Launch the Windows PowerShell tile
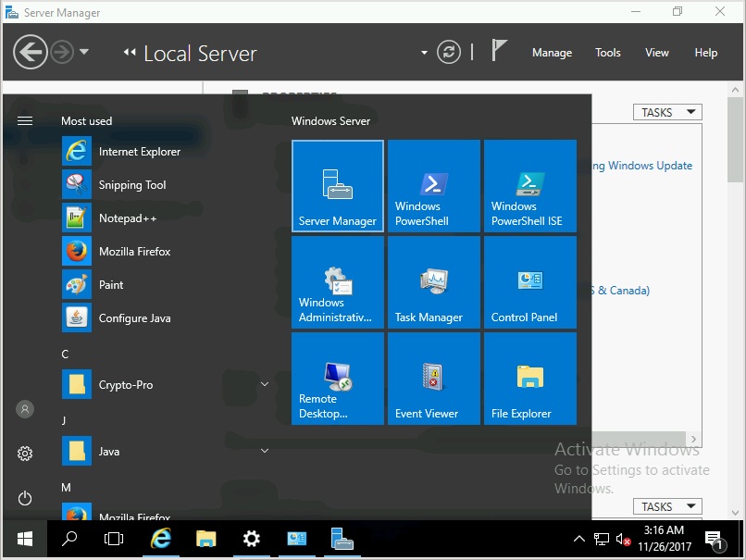 [434, 186]
